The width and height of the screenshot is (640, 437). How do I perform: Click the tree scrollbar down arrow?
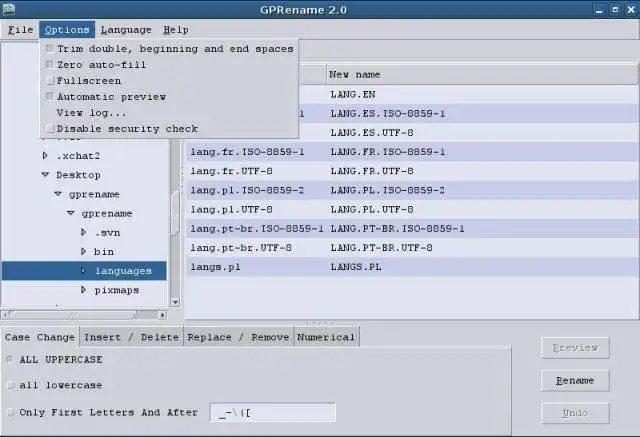175,302
